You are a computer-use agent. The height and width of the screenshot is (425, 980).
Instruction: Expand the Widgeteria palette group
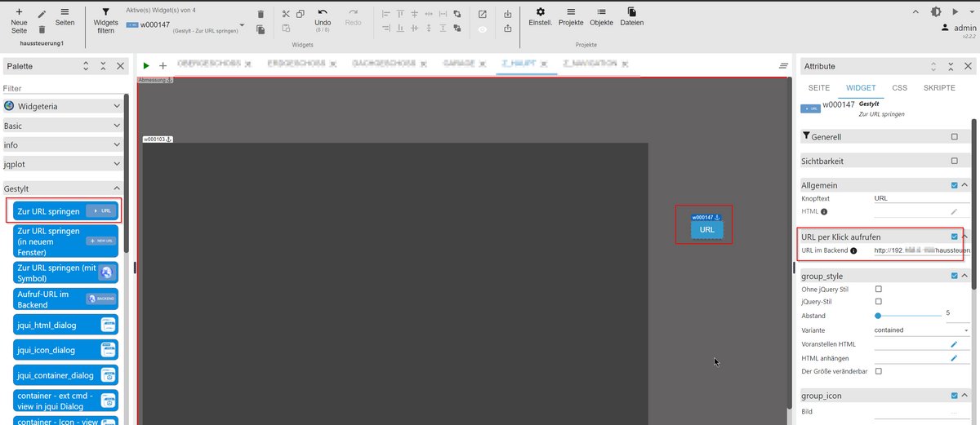[x=62, y=106]
